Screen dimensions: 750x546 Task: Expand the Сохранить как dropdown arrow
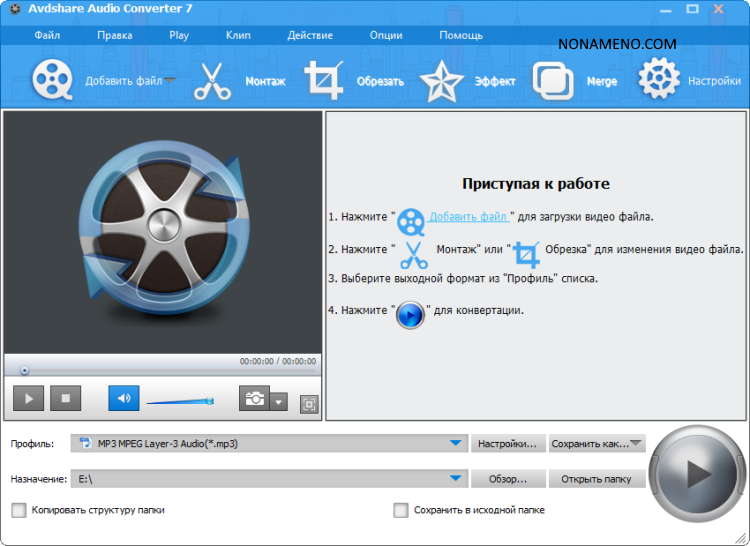[636, 443]
